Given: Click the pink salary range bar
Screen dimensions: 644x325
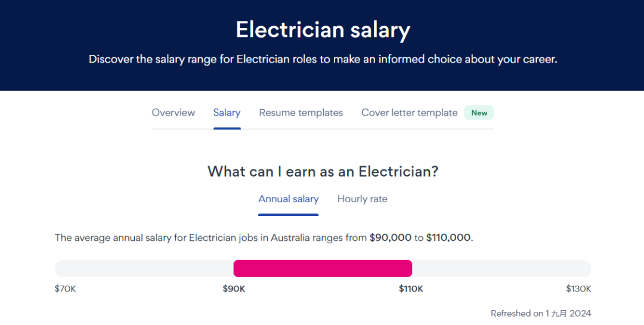Looking at the screenshot, I should click(x=322, y=268).
